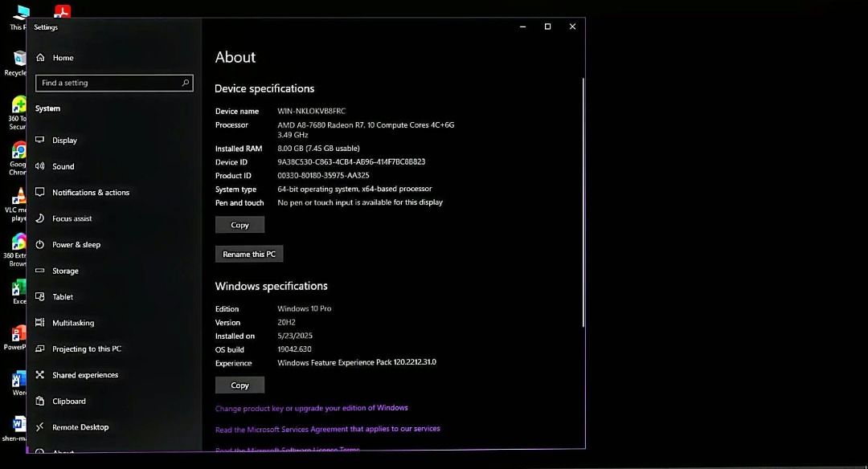Select Product ID 00330-80180-35975-AA325
This screenshot has height=469, width=868.
(323, 175)
